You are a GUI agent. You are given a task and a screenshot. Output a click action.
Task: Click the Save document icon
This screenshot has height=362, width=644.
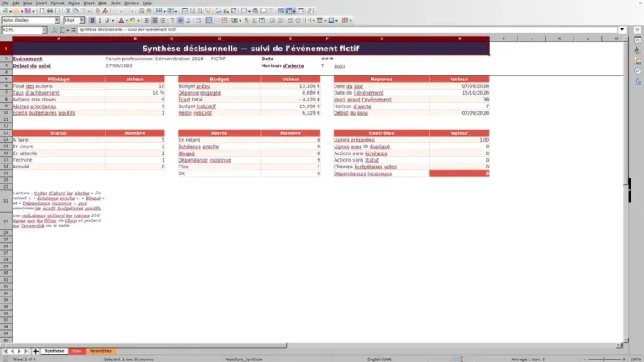[28, 11]
